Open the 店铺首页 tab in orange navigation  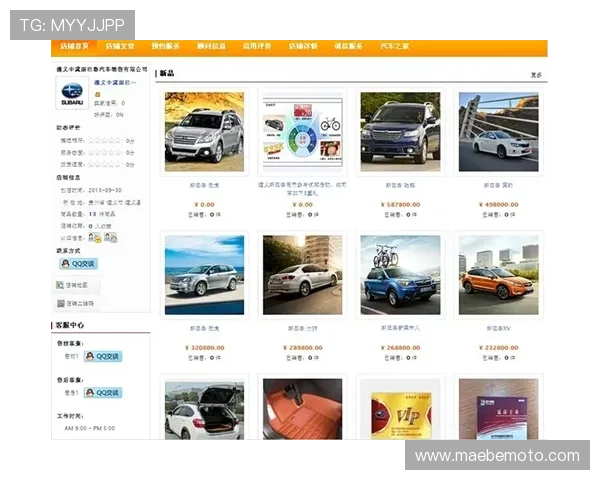coord(74,46)
